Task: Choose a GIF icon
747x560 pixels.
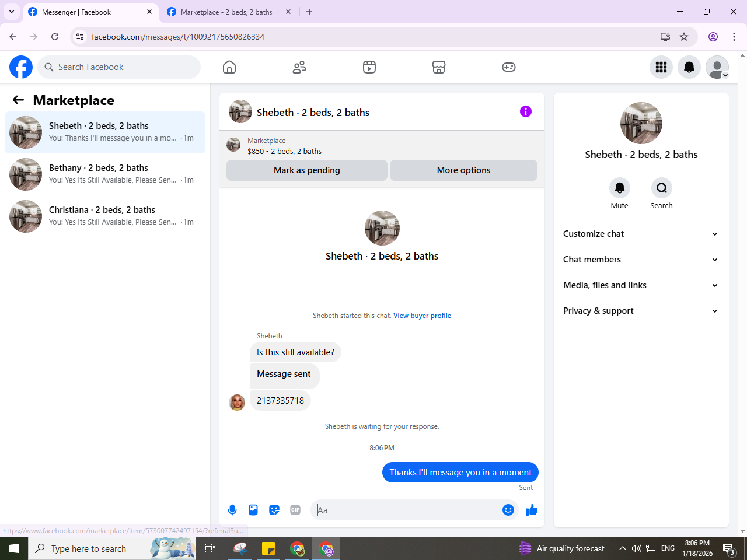Action: (x=295, y=510)
